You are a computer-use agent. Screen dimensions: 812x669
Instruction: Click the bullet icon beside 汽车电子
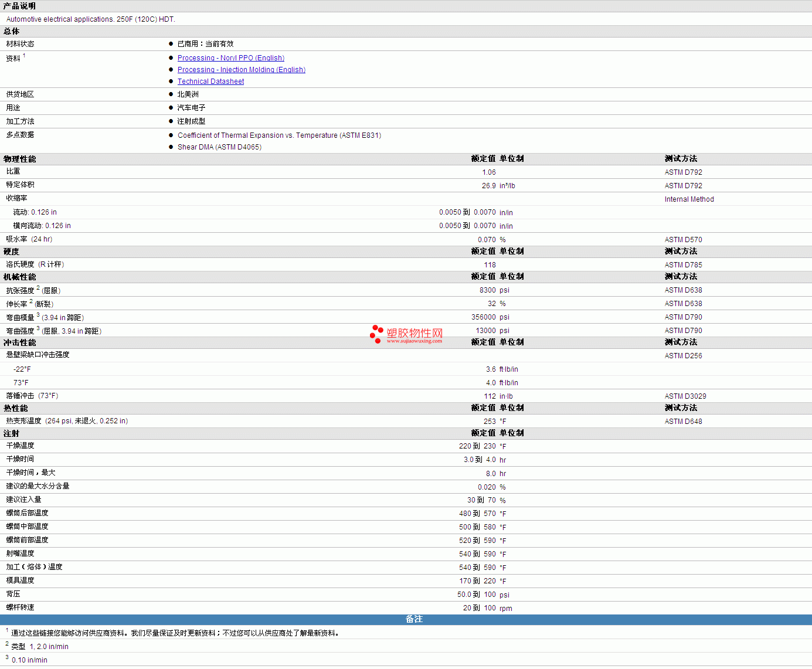(x=171, y=108)
